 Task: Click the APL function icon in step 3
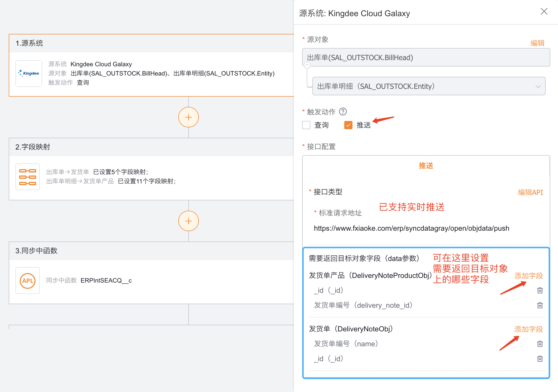coord(27,281)
